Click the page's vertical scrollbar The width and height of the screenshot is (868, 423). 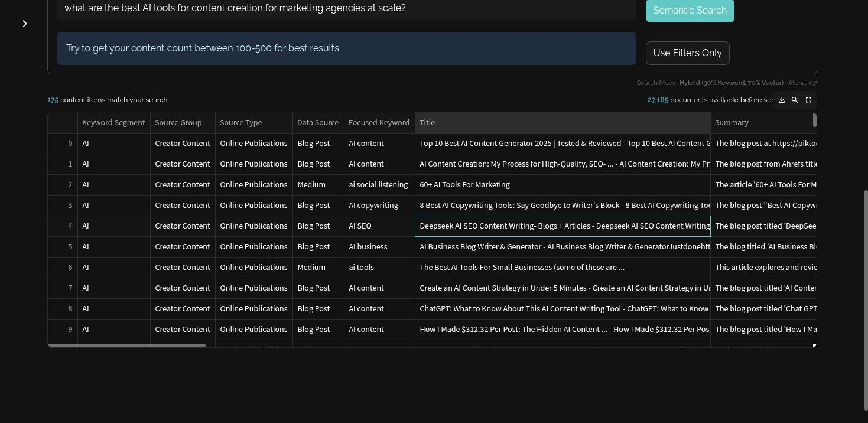(865, 300)
